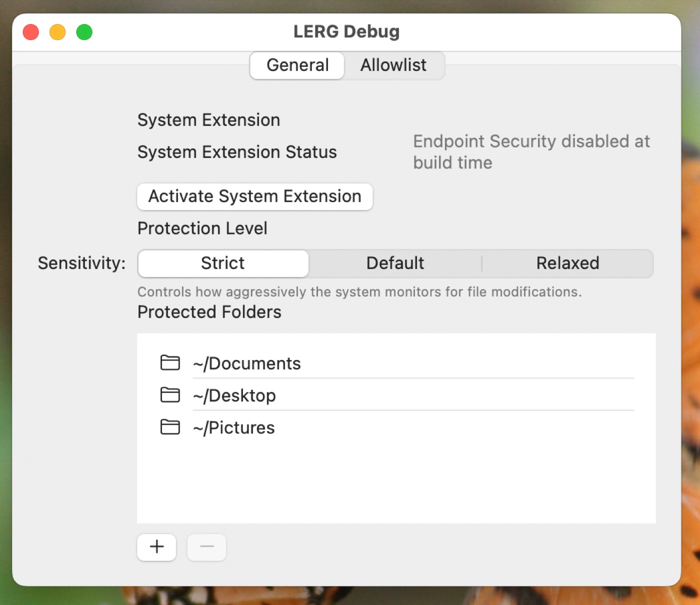
Task: Click the folder icon beside ~/Desktop
Action: coord(170,395)
